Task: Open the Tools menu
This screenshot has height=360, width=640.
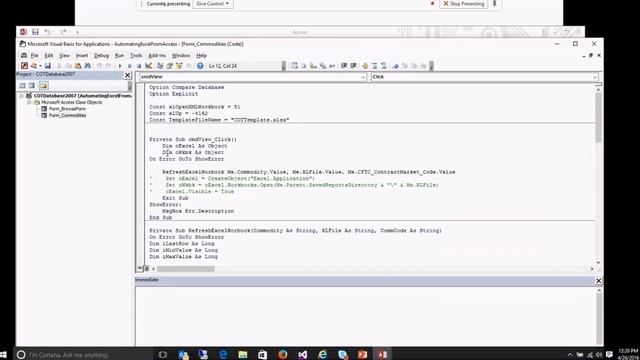Action: pyautogui.click(x=136, y=56)
